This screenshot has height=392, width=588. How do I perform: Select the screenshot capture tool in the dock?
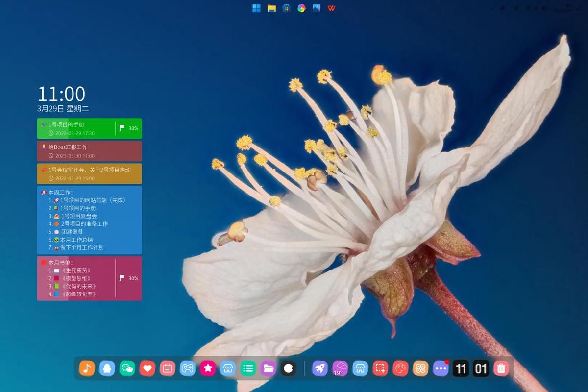coord(381,368)
